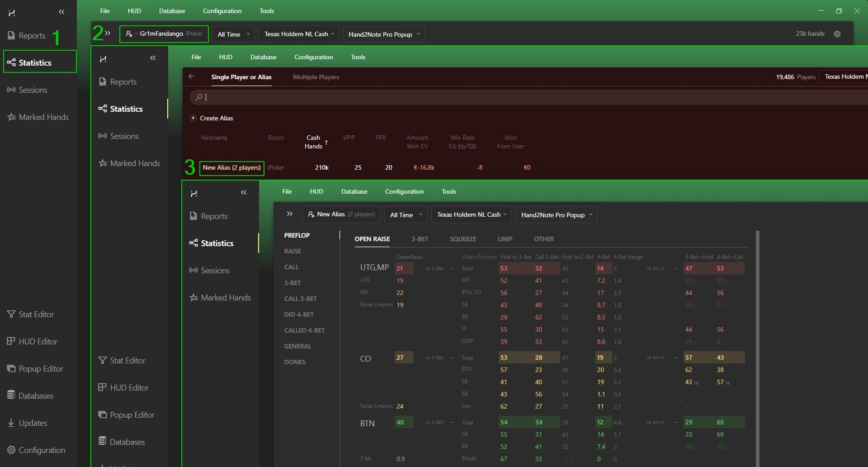Screen dimensions: 868x467
Task: Click the player icon in Gr1mFandango selector
Action: point(129,34)
